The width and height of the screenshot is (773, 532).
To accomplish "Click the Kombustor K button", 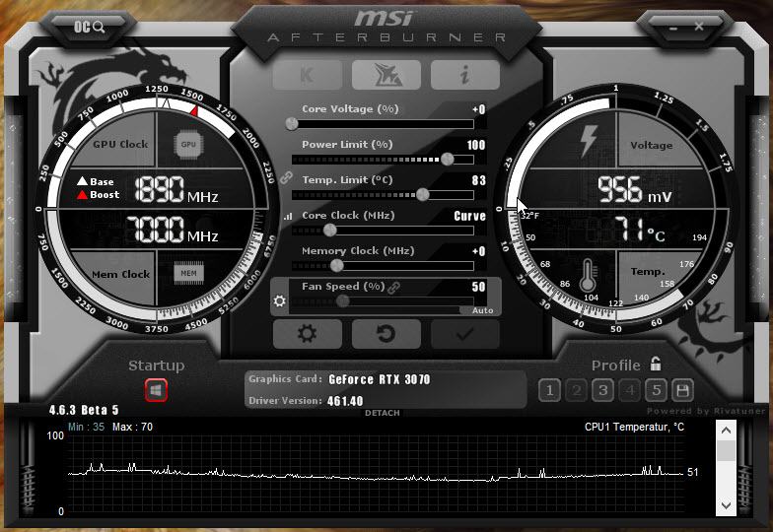I will click(308, 75).
